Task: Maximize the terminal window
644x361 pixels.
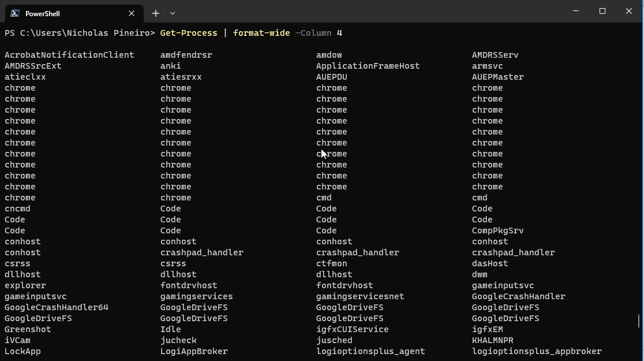Action: [x=602, y=11]
